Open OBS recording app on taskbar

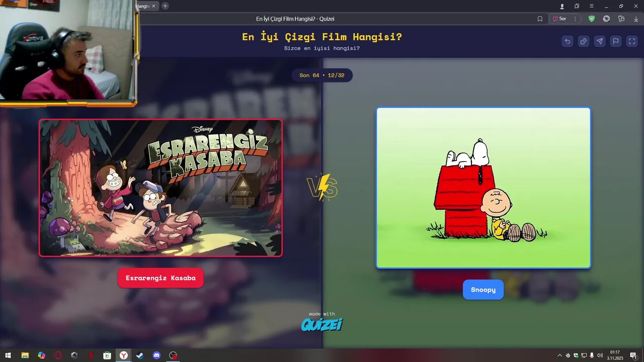click(173, 355)
